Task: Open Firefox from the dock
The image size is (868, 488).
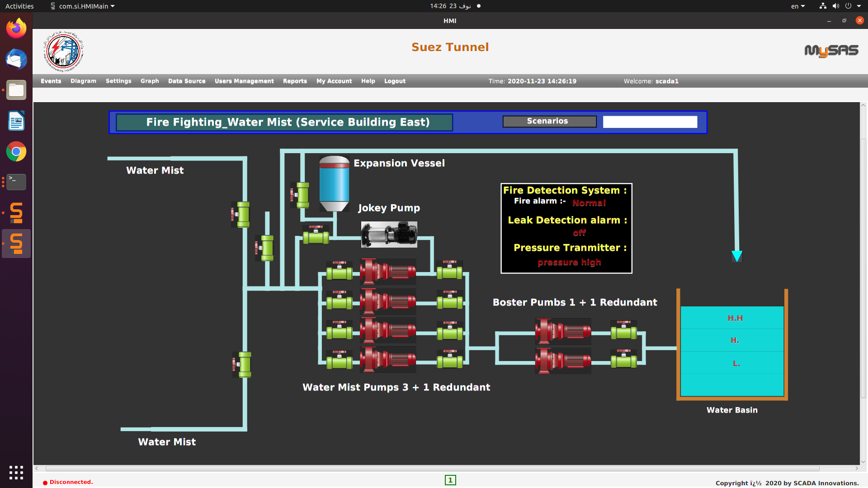Action: 16,29
